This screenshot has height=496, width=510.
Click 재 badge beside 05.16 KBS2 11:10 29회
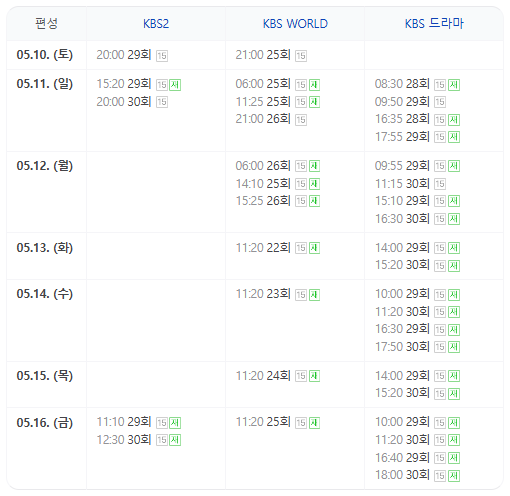coord(175,423)
